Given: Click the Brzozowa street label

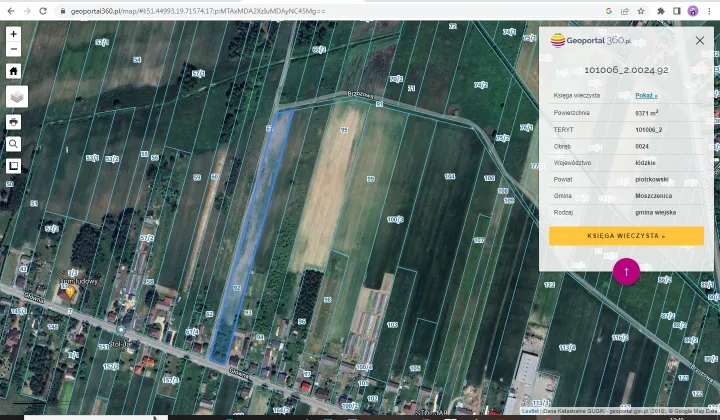Looking at the screenshot, I should 360,94.
